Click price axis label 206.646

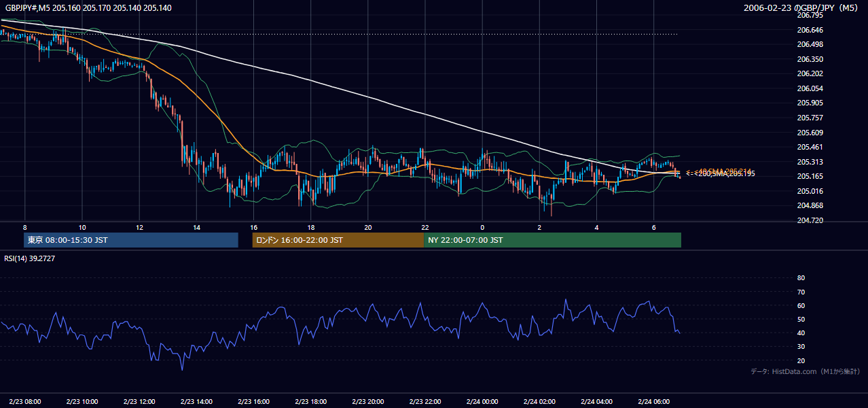[810, 30]
